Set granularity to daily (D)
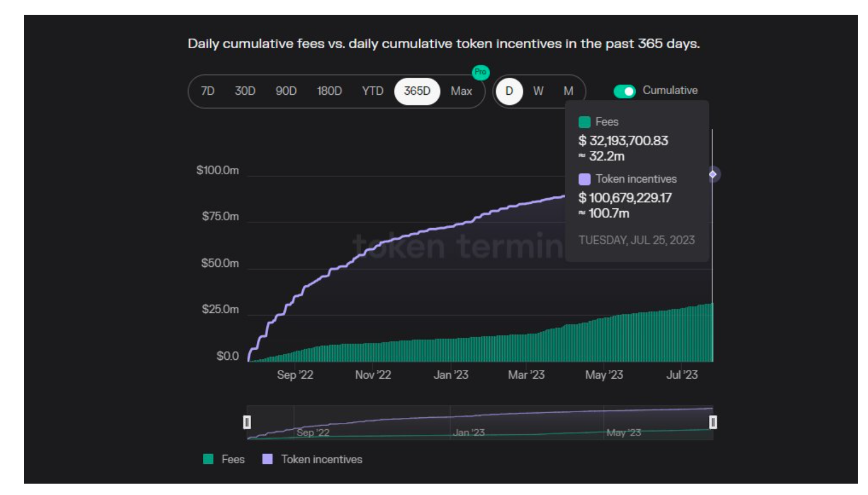Screen dimensions: 868x495 pyautogui.click(x=510, y=91)
